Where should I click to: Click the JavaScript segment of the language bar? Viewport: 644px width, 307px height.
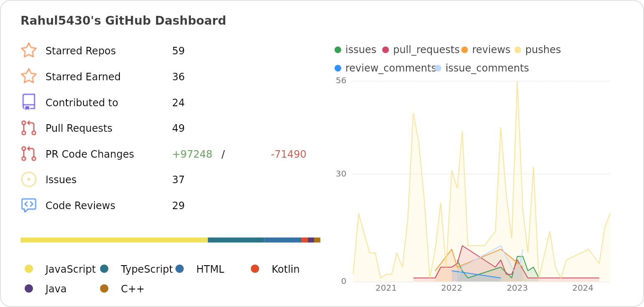coord(114,240)
